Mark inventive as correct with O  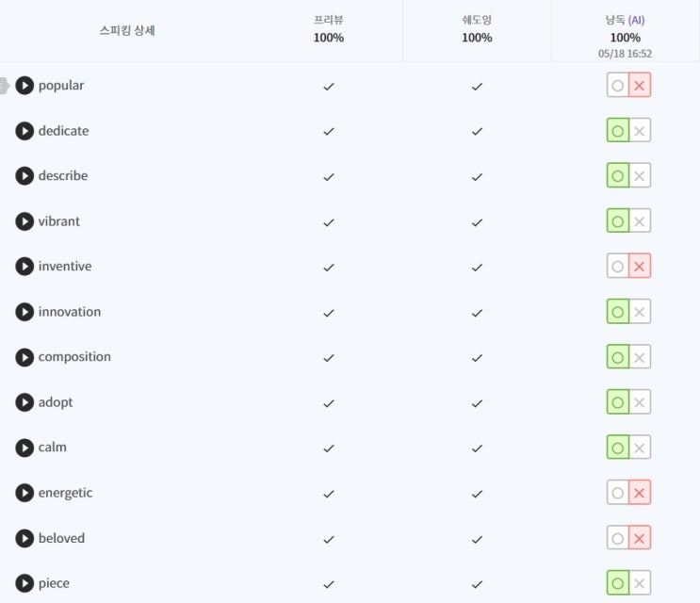tap(618, 267)
